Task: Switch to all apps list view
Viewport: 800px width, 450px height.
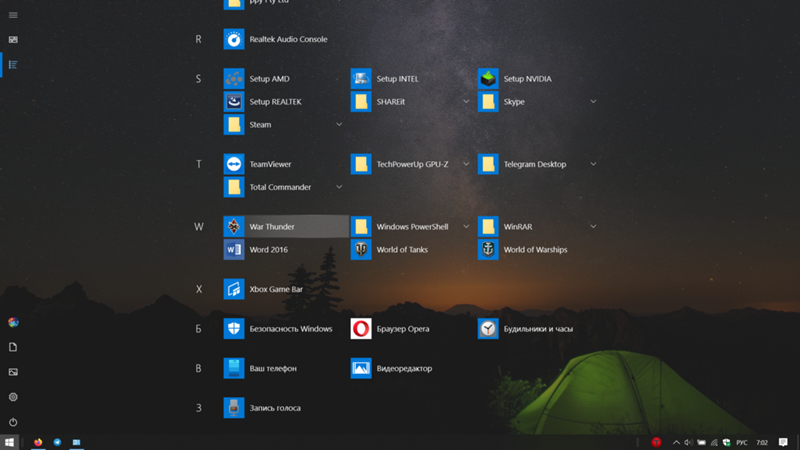Action: click(x=13, y=65)
